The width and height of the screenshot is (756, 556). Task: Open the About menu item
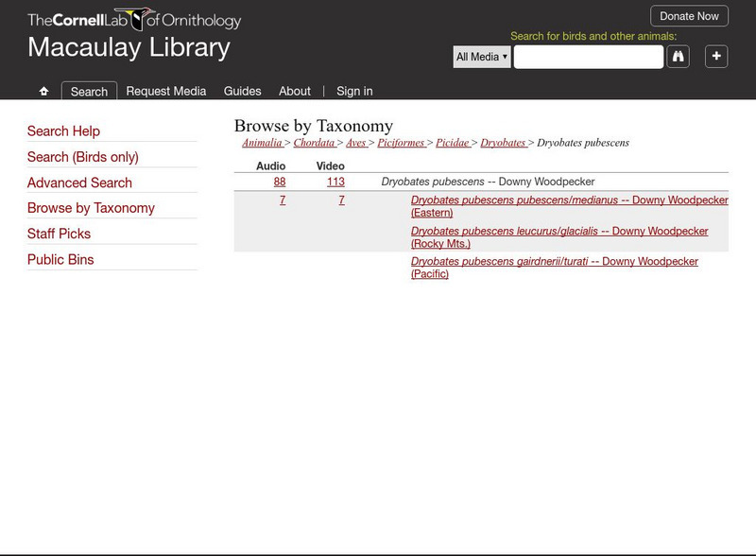point(295,91)
